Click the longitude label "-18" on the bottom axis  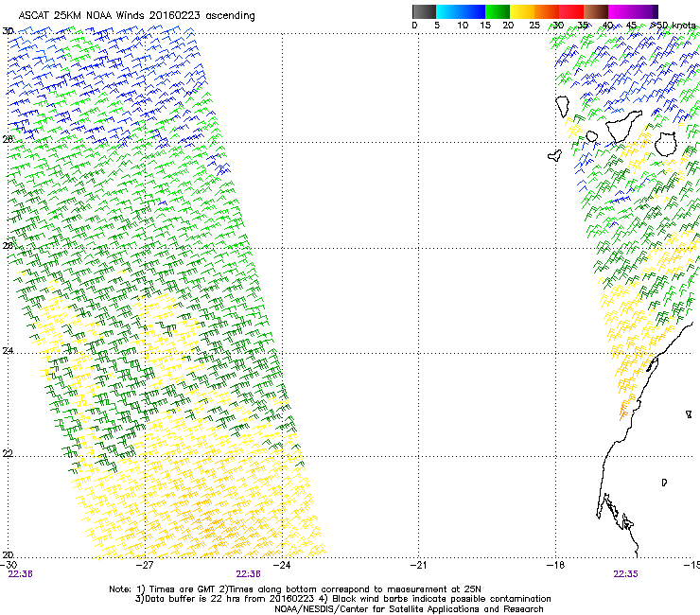coord(556,565)
